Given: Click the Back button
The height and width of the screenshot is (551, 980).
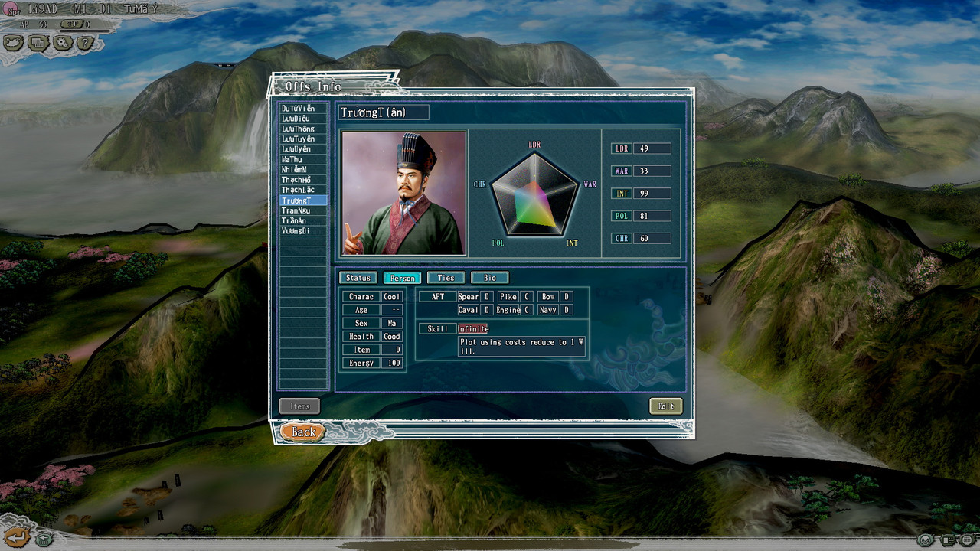Looking at the screenshot, I should tap(303, 432).
